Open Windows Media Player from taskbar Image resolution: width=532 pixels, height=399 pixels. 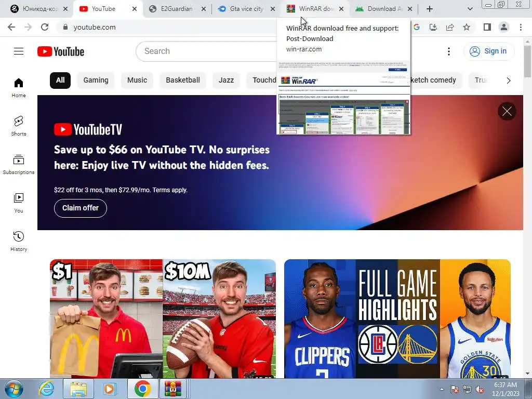[109, 389]
